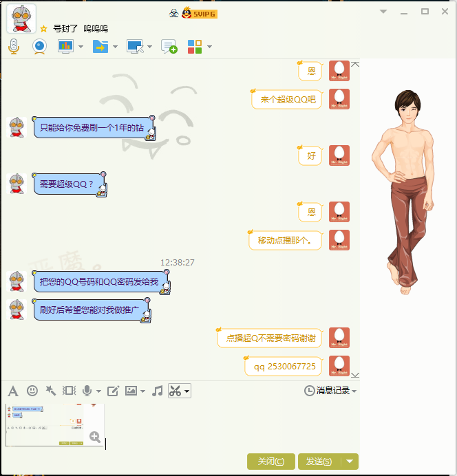Click the send picture icon
Screen dimensions: 457x476
(x=131, y=391)
